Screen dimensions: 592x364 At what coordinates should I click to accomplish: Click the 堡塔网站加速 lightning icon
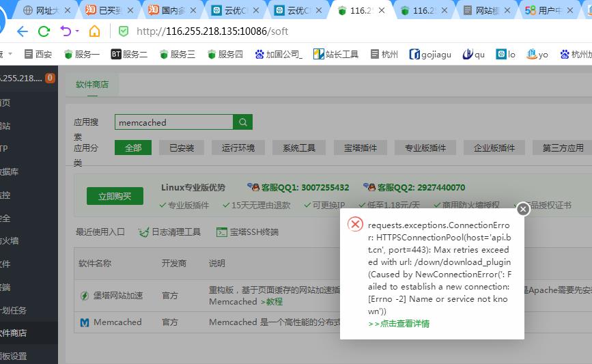point(85,296)
